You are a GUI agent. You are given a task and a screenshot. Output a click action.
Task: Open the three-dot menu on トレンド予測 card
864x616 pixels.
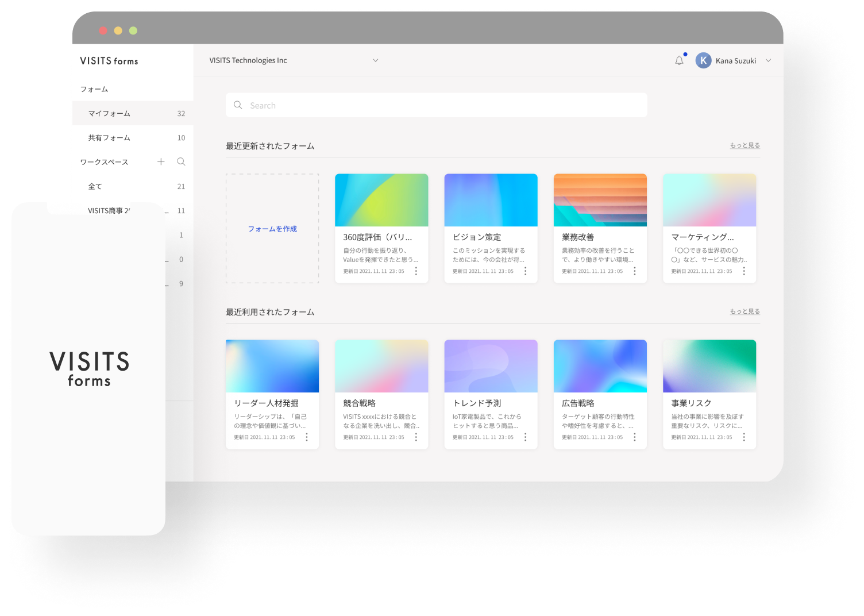pyautogui.click(x=525, y=437)
